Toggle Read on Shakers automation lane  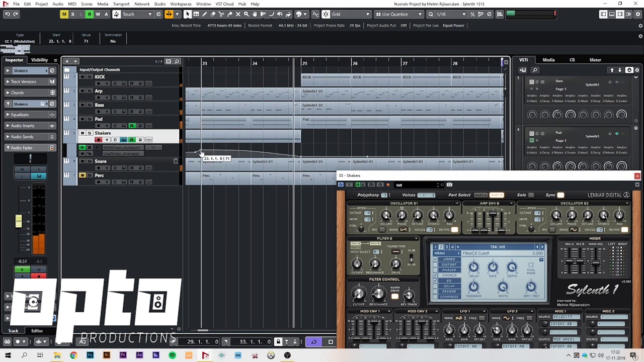coord(83,148)
